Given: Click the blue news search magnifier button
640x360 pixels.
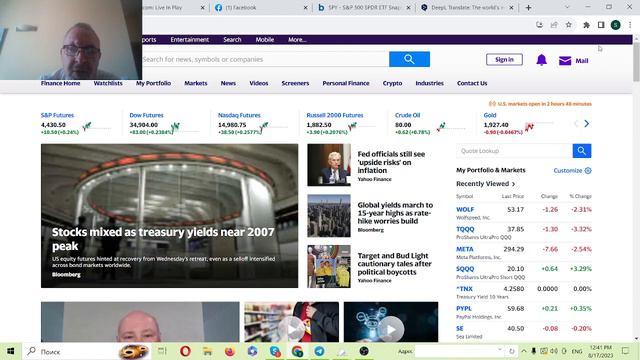Looking at the screenshot, I should (409, 59).
